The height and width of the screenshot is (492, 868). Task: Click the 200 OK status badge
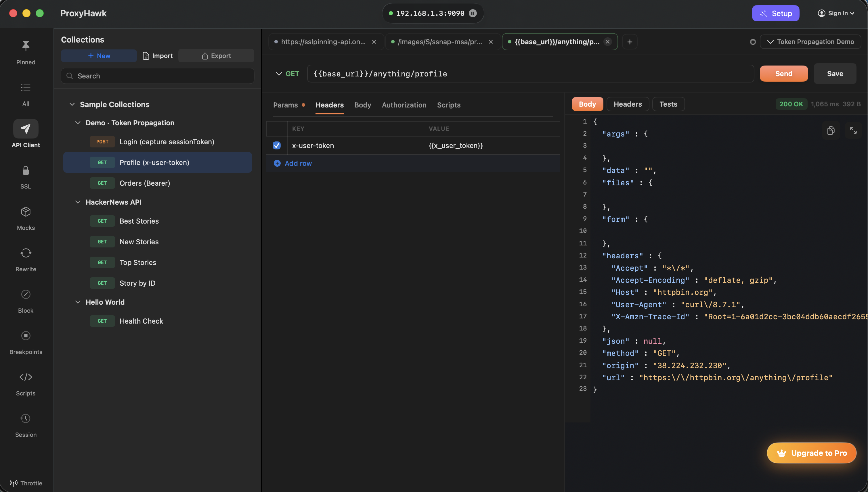coord(791,104)
